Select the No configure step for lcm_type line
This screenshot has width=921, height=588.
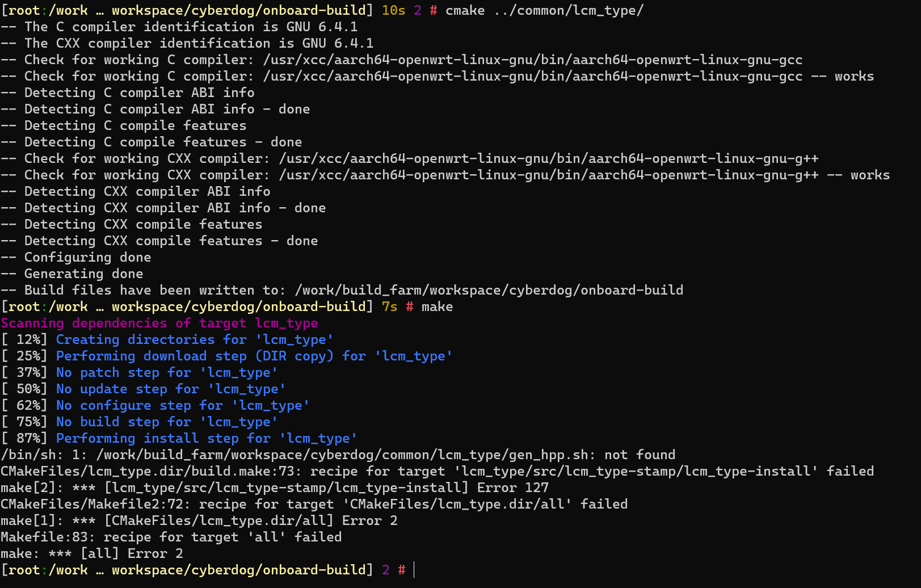[x=153, y=405]
